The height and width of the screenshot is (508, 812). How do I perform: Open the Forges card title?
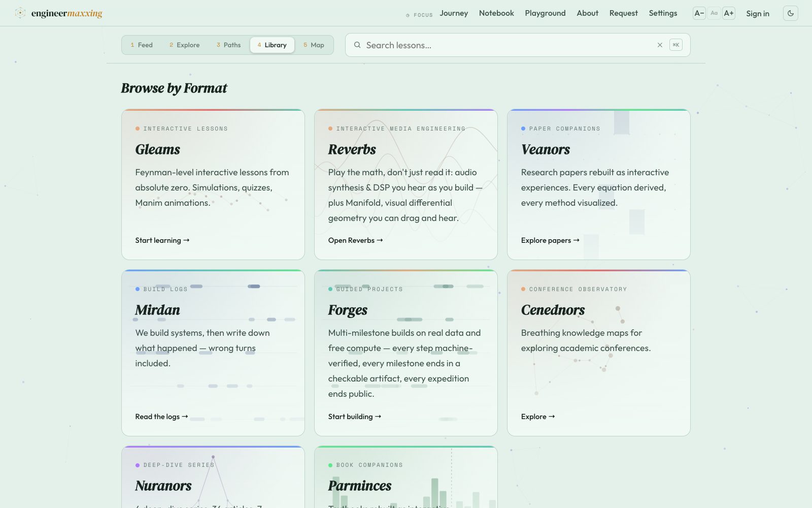pos(348,310)
